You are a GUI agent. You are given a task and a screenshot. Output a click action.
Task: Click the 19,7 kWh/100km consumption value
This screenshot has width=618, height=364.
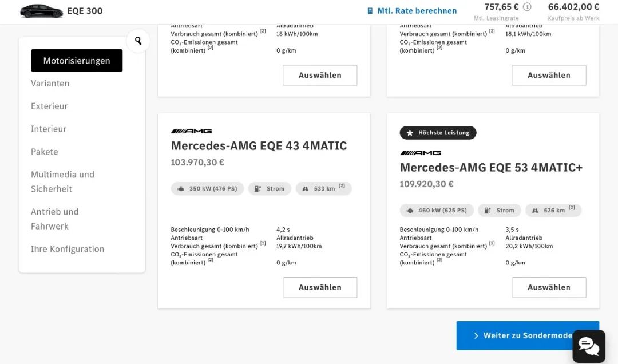click(x=299, y=246)
